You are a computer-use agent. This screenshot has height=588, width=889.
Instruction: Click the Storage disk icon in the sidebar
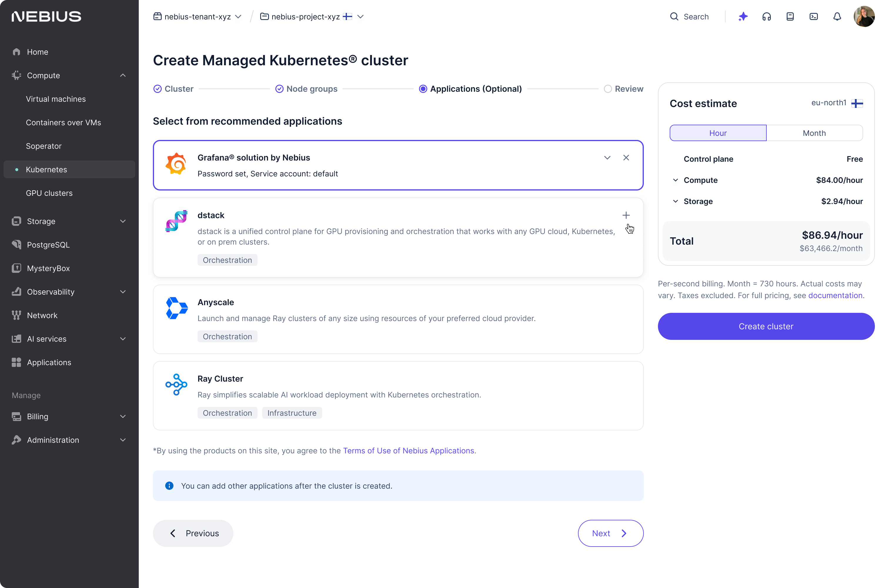(16, 221)
